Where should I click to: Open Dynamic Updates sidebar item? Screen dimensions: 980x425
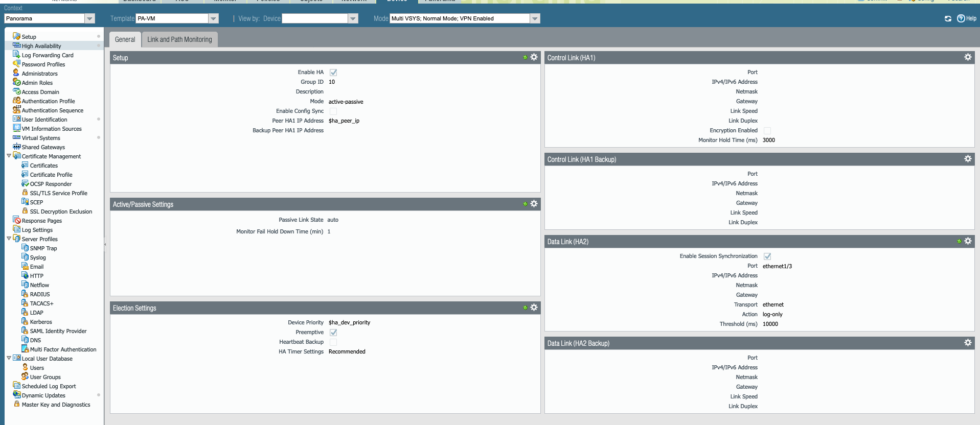coord(43,395)
